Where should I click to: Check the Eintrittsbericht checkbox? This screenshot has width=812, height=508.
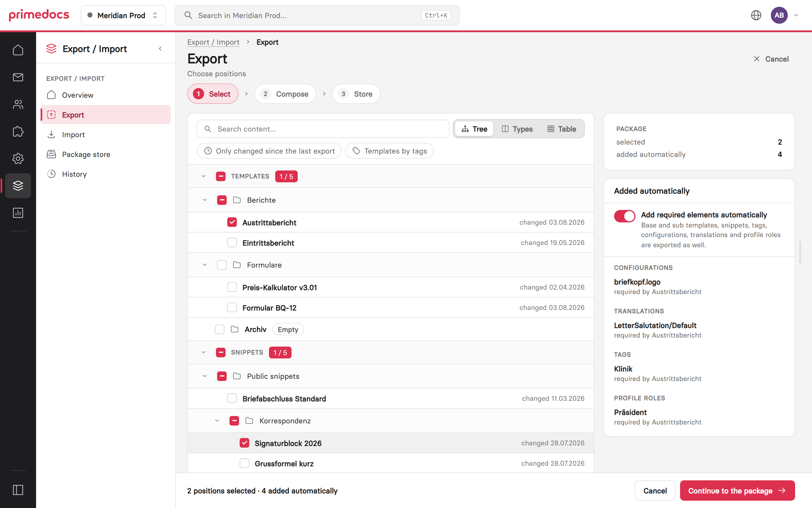232,243
